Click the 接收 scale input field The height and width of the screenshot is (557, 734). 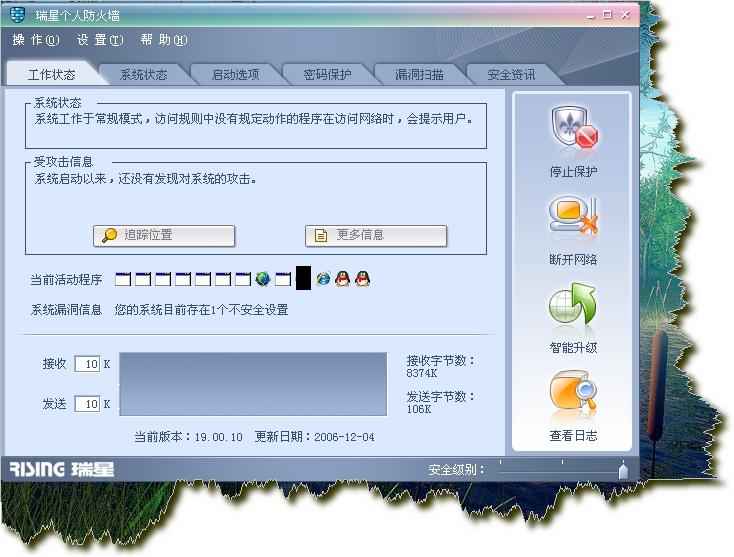[88, 364]
